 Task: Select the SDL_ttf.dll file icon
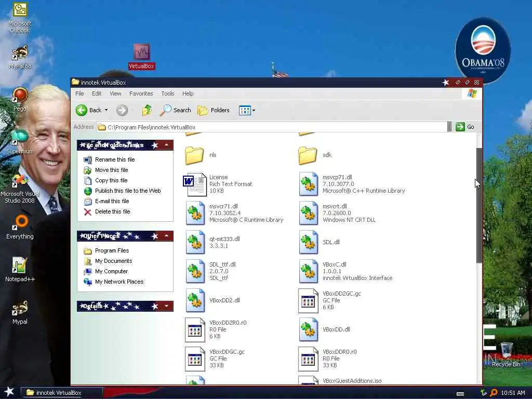click(x=195, y=271)
